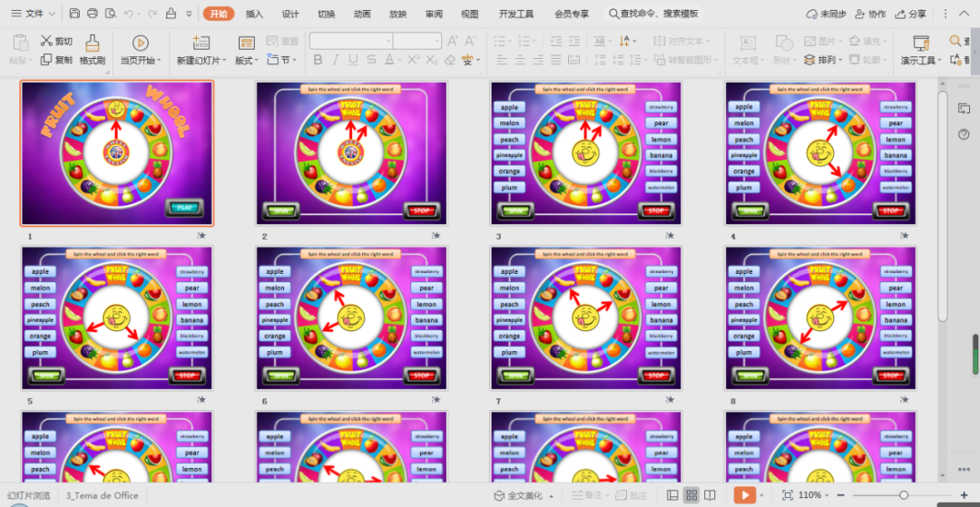Click the Reset (重置) layout icon
980x507 pixels.
(x=282, y=41)
